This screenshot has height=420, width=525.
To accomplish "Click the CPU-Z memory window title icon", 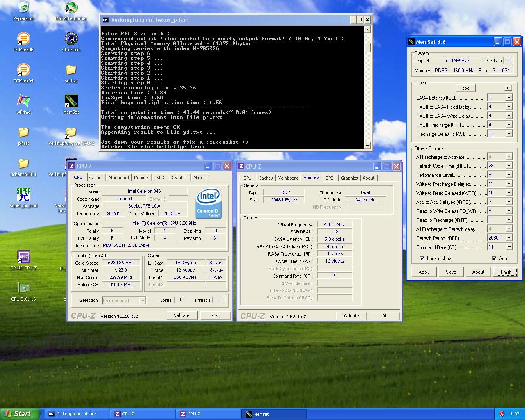I will [x=241, y=166].
